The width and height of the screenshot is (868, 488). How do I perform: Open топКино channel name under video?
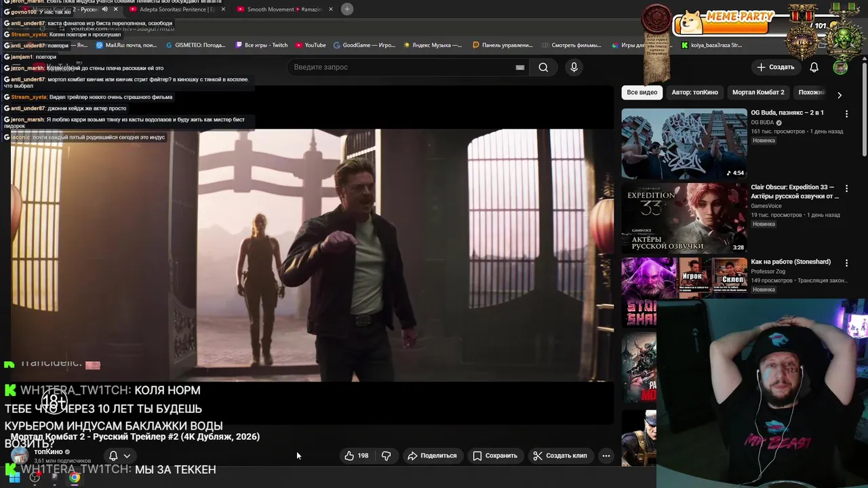coord(48,451)
